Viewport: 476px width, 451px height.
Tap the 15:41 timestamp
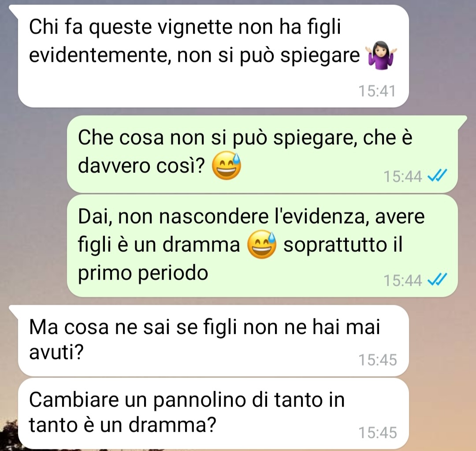click(x=377, y=91)
